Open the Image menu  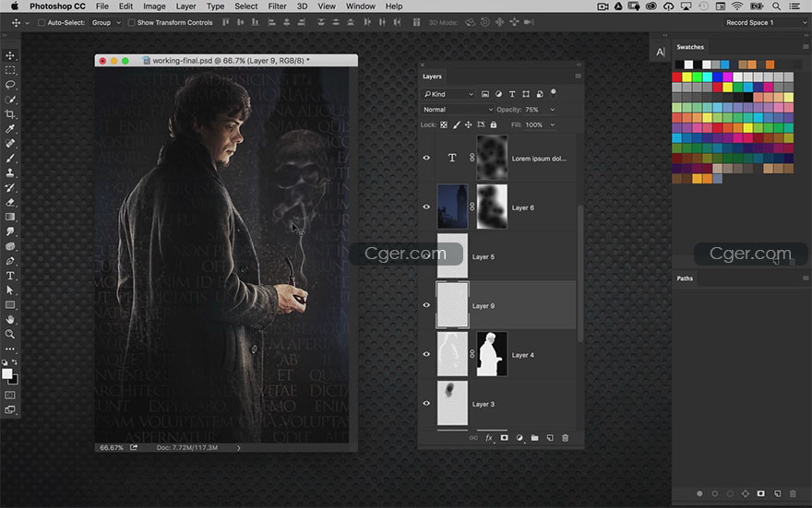(x=154, y=6)
